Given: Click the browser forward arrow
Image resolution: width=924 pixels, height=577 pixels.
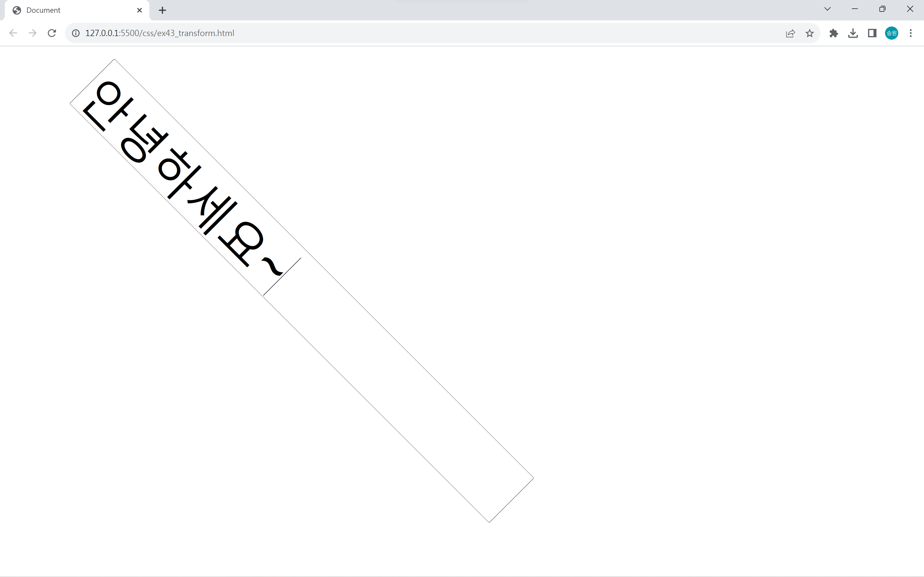Looking at the screenshot, I should coord(32,33).
